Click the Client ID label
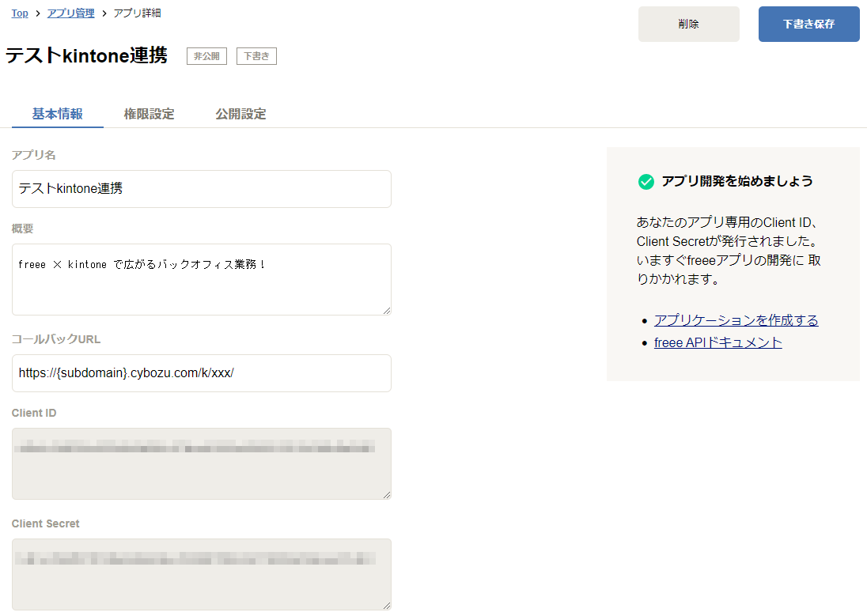 (x=34, y=413)
